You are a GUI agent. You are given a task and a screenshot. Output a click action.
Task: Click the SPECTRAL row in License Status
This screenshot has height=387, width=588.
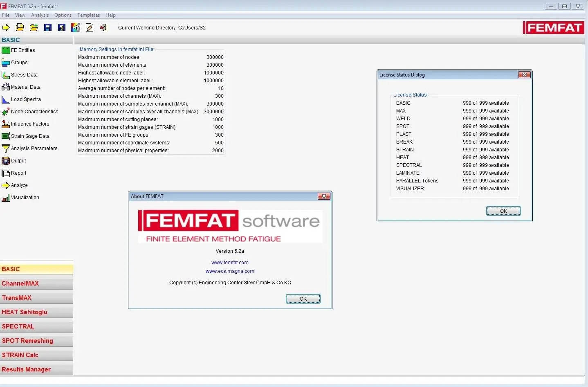coord(453,165)
